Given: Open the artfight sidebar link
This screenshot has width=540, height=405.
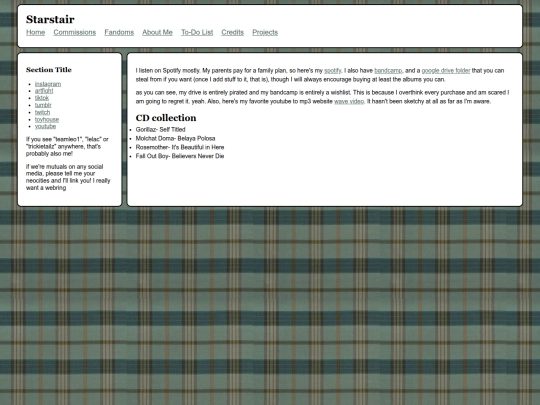Looking at the screenshot, I should 44,91.
